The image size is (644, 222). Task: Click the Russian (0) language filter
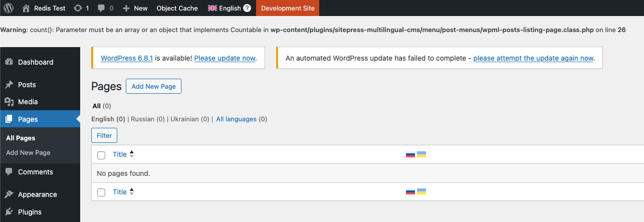click(148, 119)
